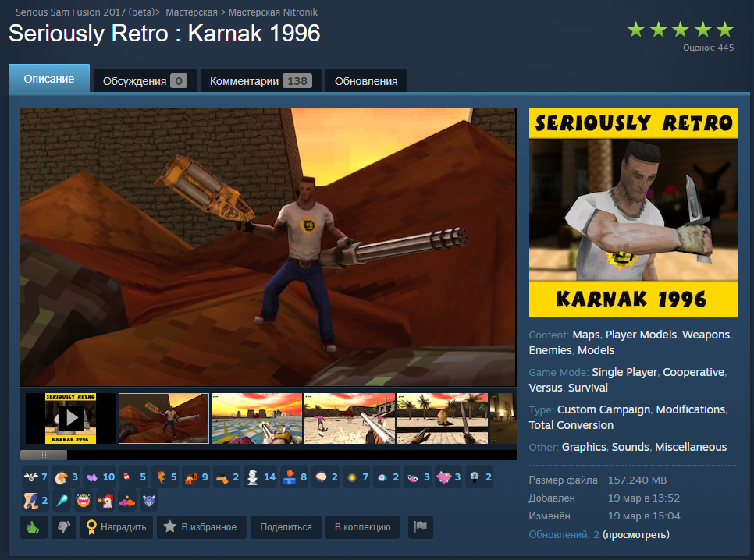
Task: Select the Single Player tag
Action: point(624,372)
